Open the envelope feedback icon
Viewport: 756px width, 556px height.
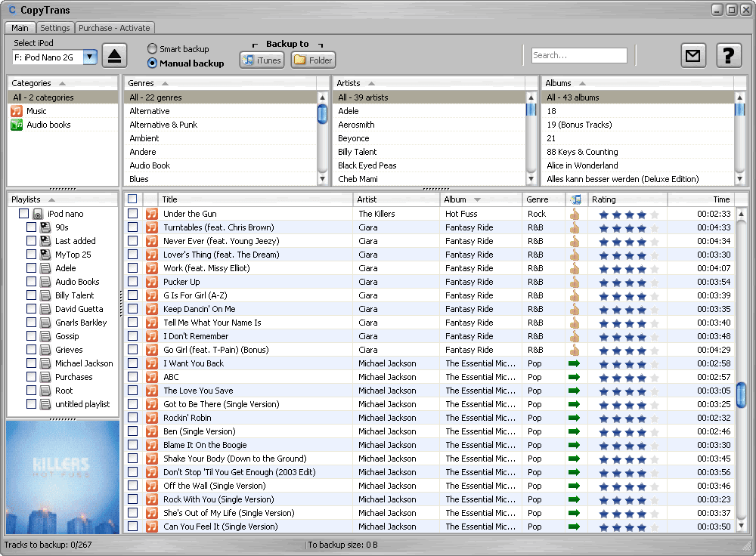pos(692,56)
